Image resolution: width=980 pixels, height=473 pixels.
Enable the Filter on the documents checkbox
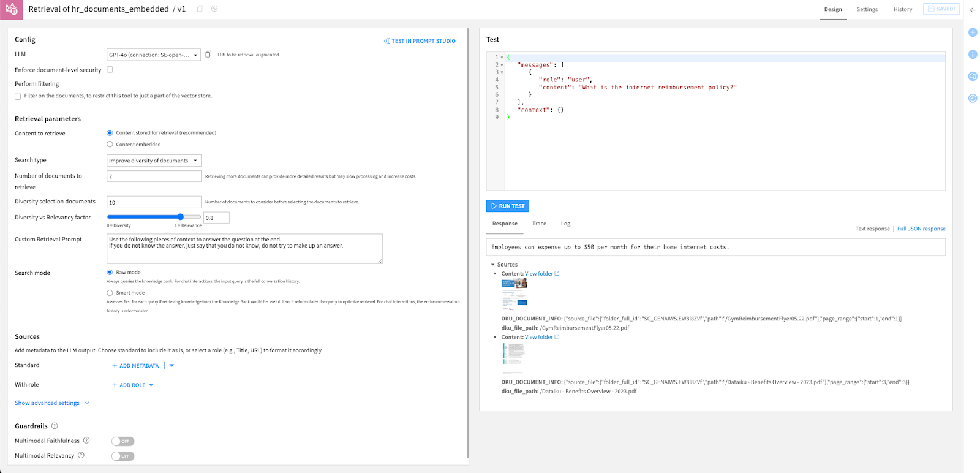[x=18, y=96]
